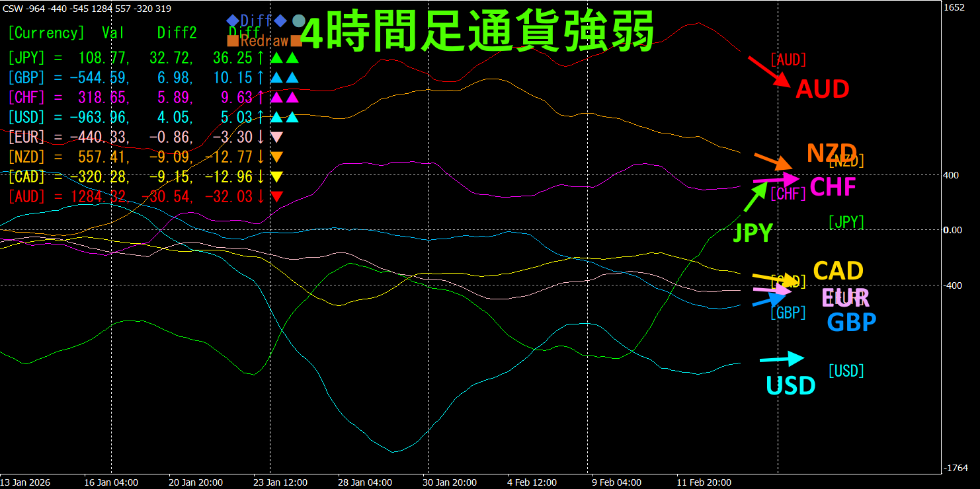Click the 11 Feb 20:00 time axis label
This screenshot has height=489, width=980.
704,482
